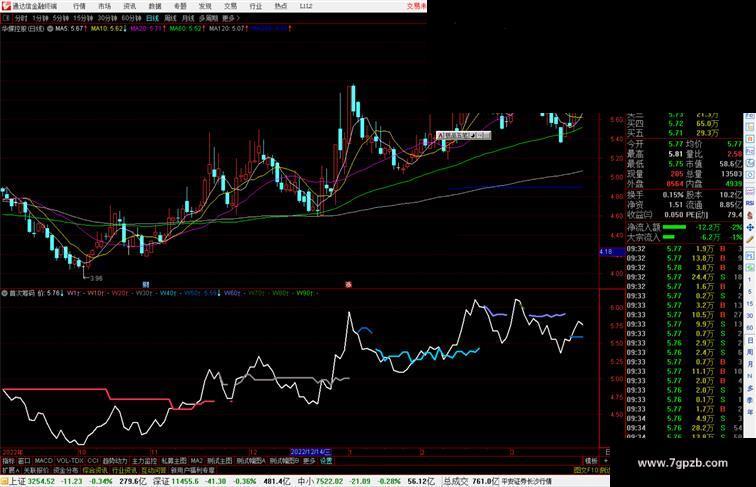The image size is (756, 487).
Task: Open the 行情 menu in top bar
Action: coord(79,6)
